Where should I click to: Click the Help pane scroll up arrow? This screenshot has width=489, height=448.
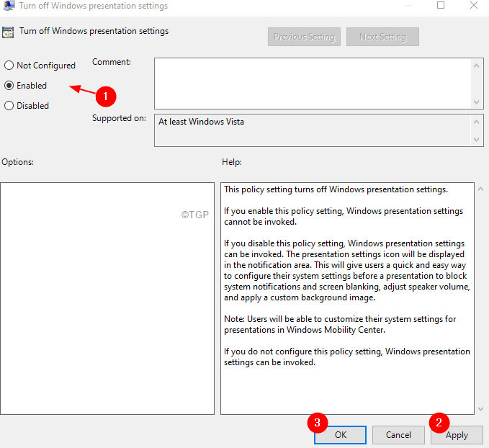pos(481,189)
